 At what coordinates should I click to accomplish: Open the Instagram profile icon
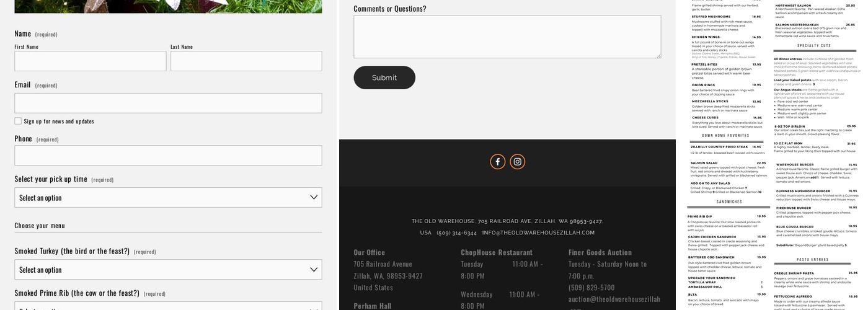(518, 162)
